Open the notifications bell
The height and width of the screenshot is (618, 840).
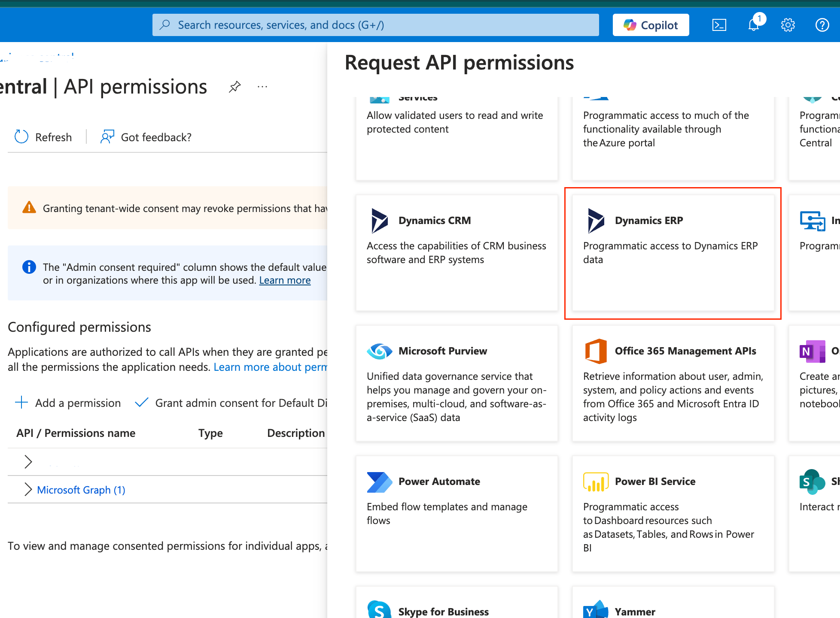click(x=754, y=25)
